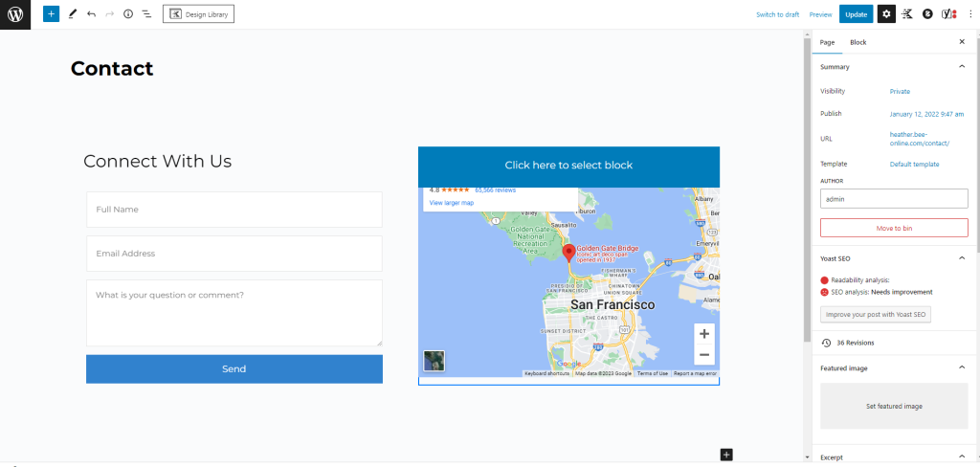Switch to the Page tab
Image resolution: width=980 pixels, height=467 pixels.
[827, 42]
